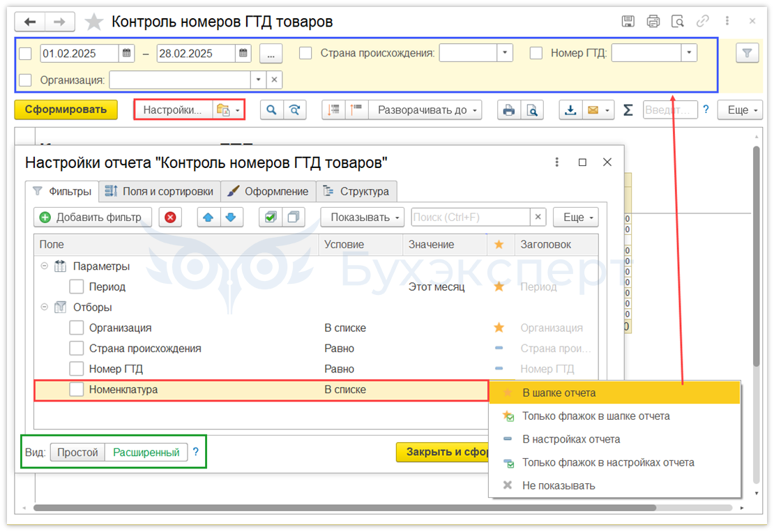This screenshot has width=774, height=532.
Task: Check all filters icon in dialog
Action: pyautogui.click(x=271, y=217)
